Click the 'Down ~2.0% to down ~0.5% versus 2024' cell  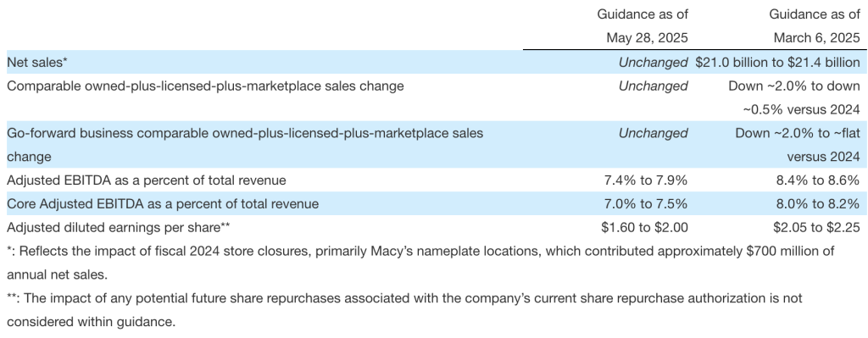(794, 98)
